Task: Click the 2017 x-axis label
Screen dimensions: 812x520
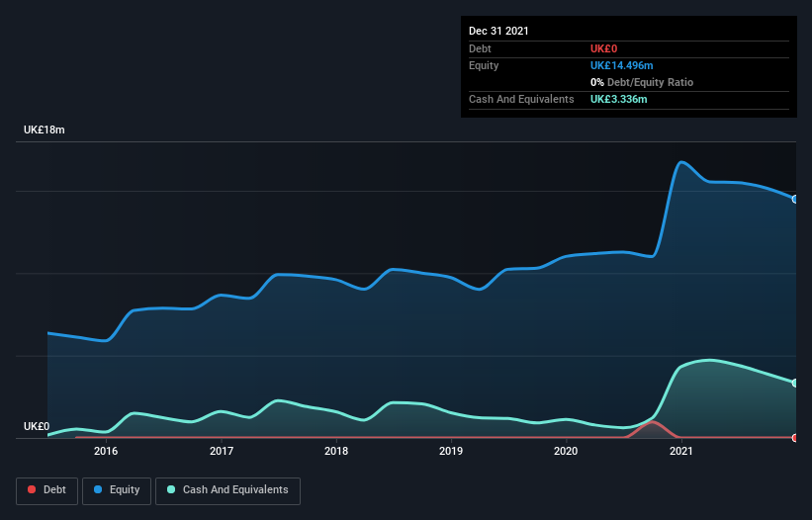Action: [x=222, y=451]
